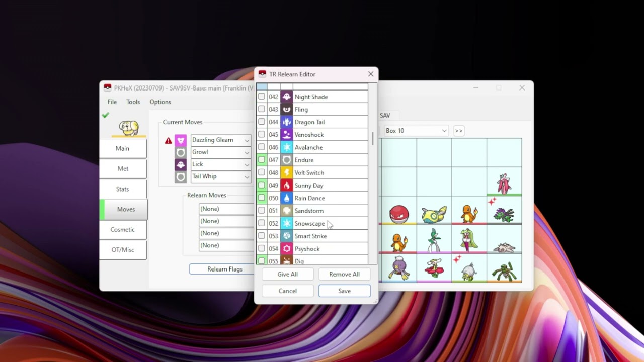Screen dimensions: 644x362
Task: Cancel the TR Relearn Editor dialog
Action: coord(288,291)
